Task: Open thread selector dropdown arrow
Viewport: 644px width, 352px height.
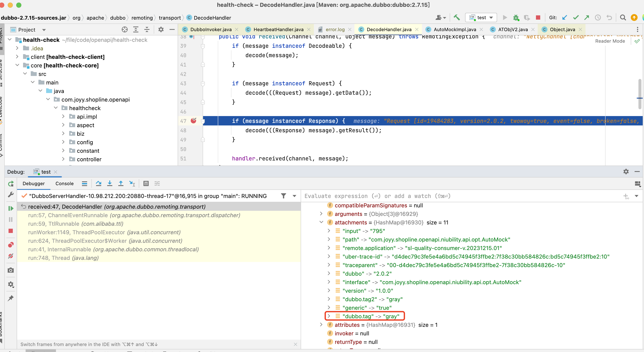Action: (x=294, y=196)
